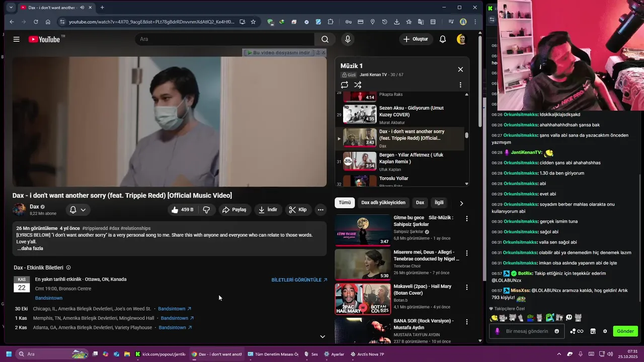This screenshot has height=362, width=644.
Task: Open the Dax subscription notification bell dropdown
Action: click(x=78, y=210)
